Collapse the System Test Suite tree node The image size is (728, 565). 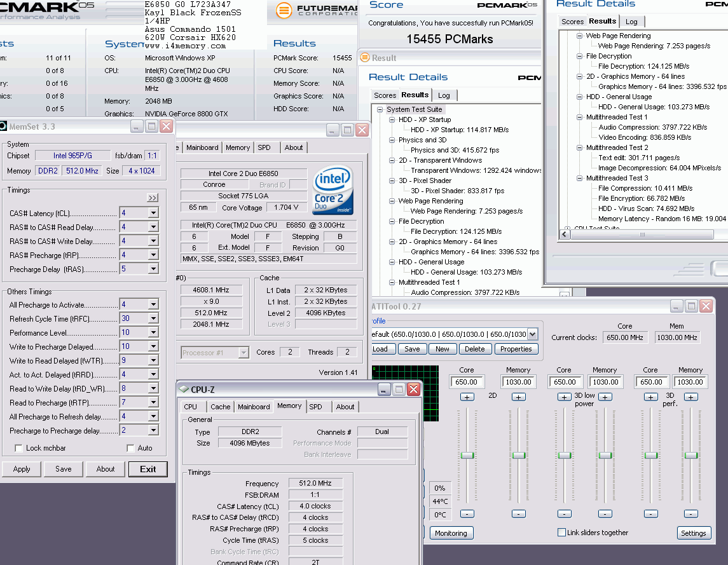pos(380,109)
